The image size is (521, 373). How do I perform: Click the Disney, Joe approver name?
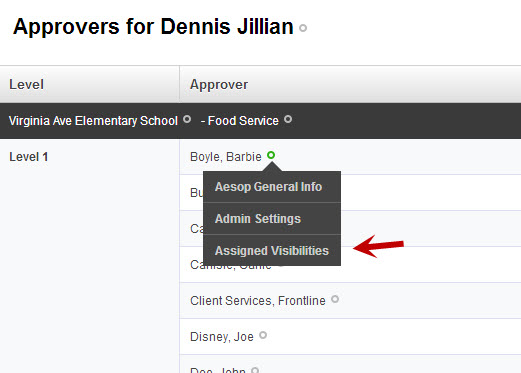pos(222,337)
